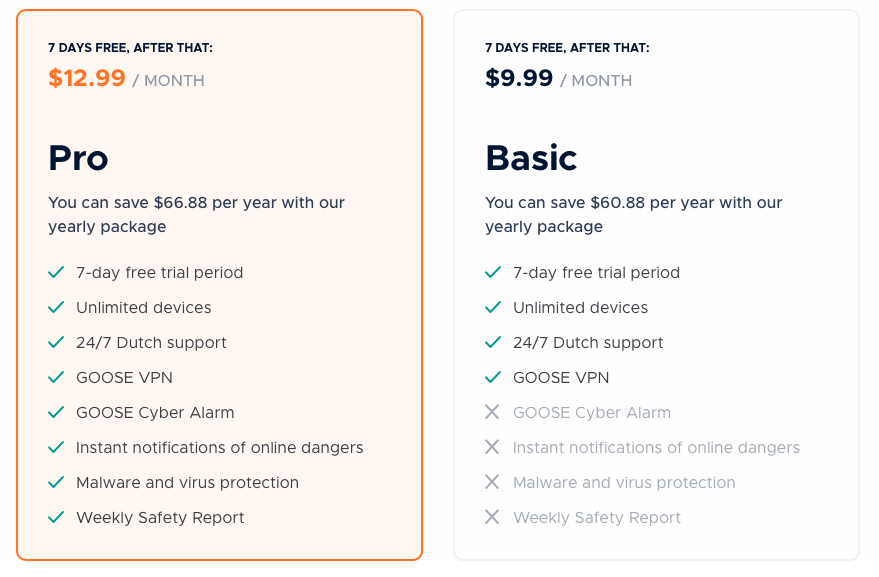879x577 pixels.
Task: Click the X icon next to Basic's Weekly Safety Report
Action: click(492, 517)
